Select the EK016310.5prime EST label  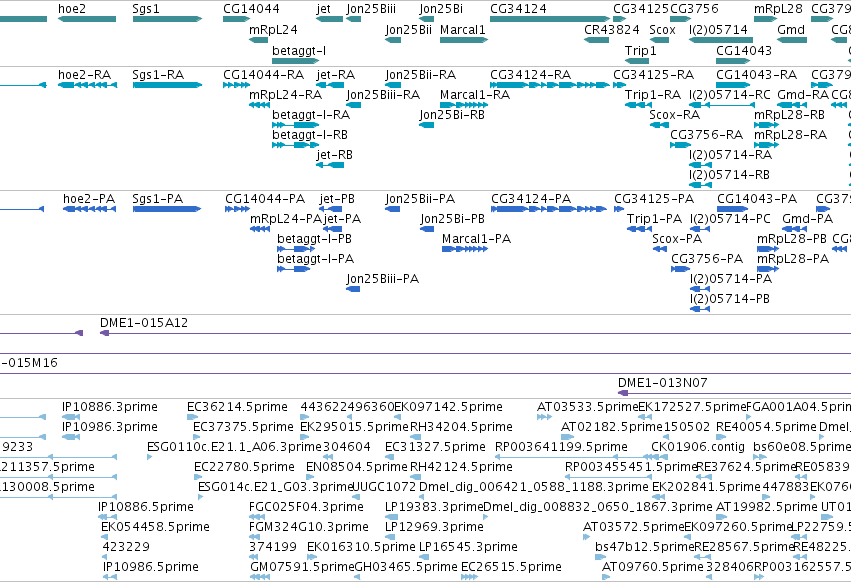(361, 547)
